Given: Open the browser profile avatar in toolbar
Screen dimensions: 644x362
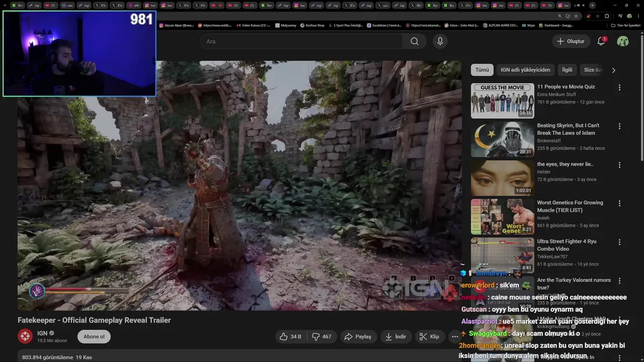Looking at the screenshot, I should [629, 16].
